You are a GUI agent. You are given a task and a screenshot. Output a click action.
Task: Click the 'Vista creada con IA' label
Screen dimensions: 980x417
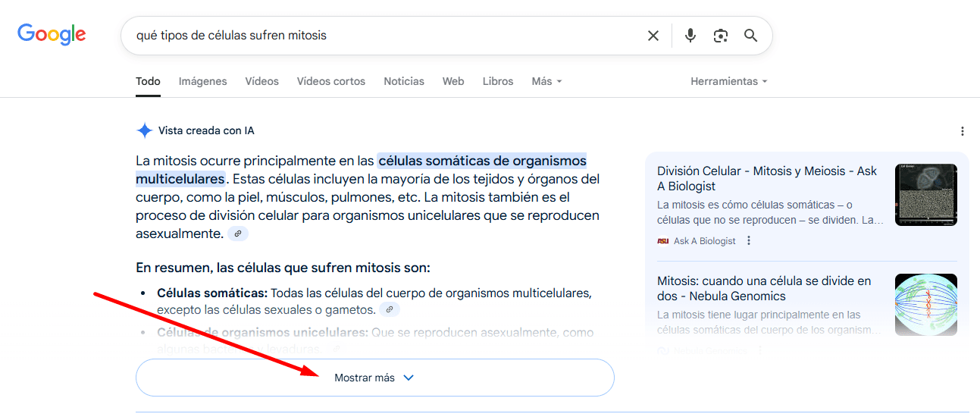pyautogui.click(x=206, y=130)
